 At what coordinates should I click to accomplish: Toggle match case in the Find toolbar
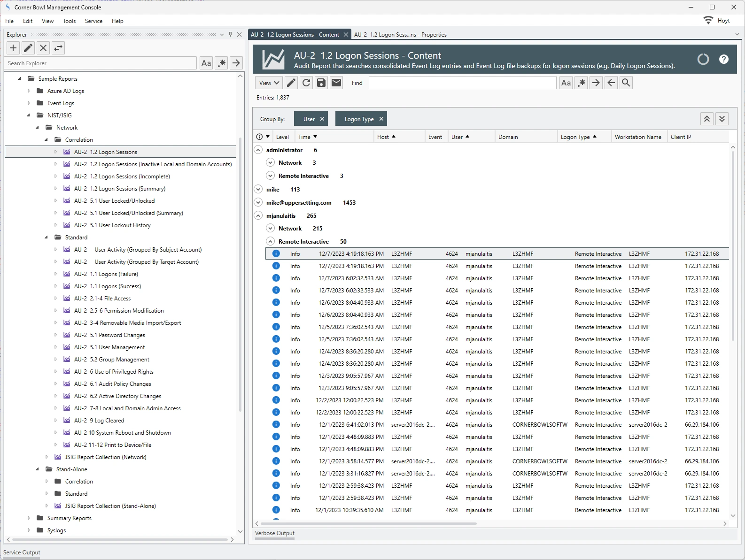point(566,83)
